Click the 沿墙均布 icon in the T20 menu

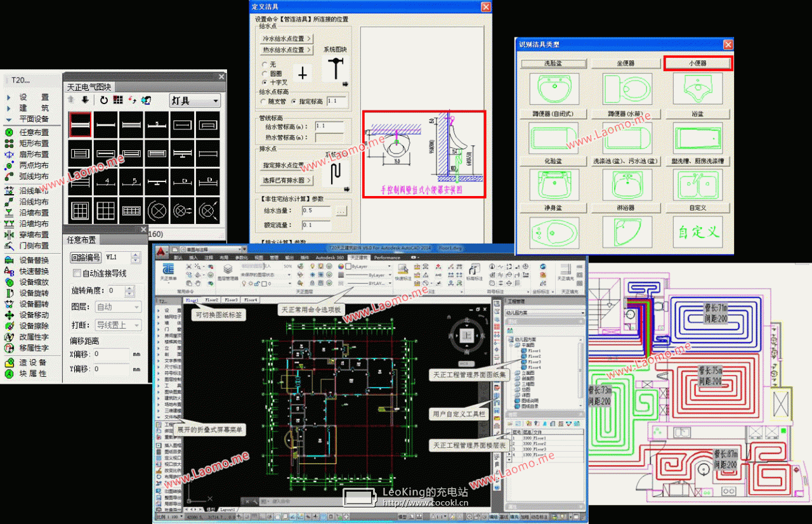pos(9,223)
